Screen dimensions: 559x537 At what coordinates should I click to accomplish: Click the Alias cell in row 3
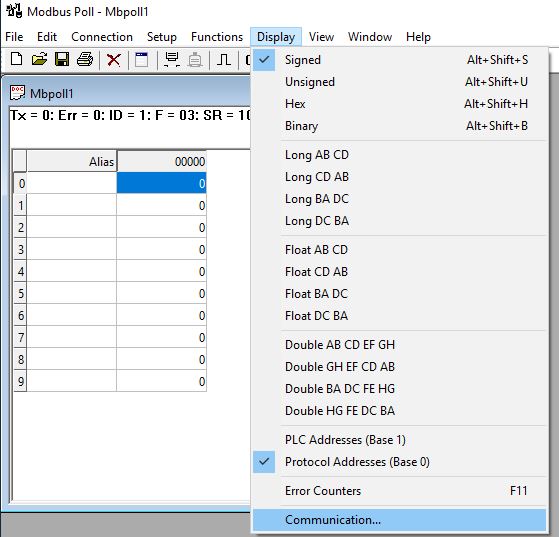coord(72,249)
